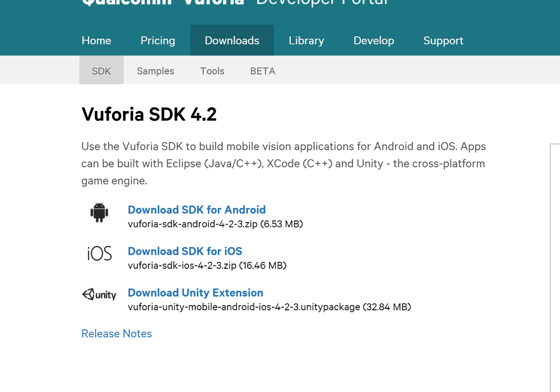560x392 pixels.
Task: Click the vuforia-unity-mobile-android-ios-4-2-3.unitypackage text
Action: point(244,307)
